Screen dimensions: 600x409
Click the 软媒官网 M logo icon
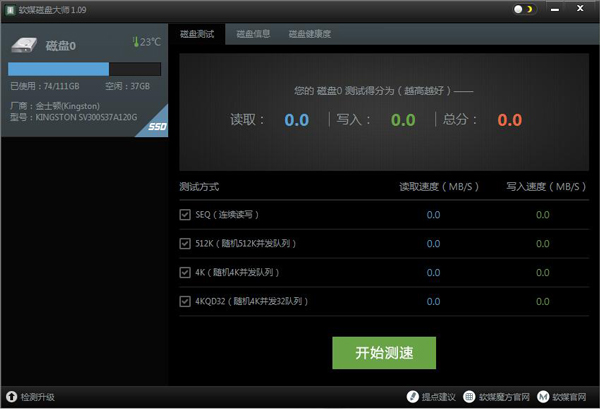(543, 397)
